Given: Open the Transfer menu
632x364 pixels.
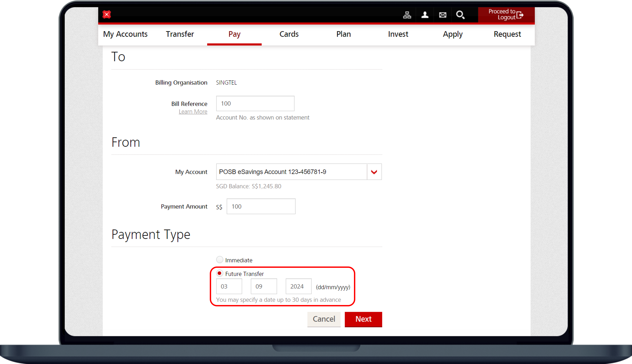Looking at the screenshot, I should point(180,34).
